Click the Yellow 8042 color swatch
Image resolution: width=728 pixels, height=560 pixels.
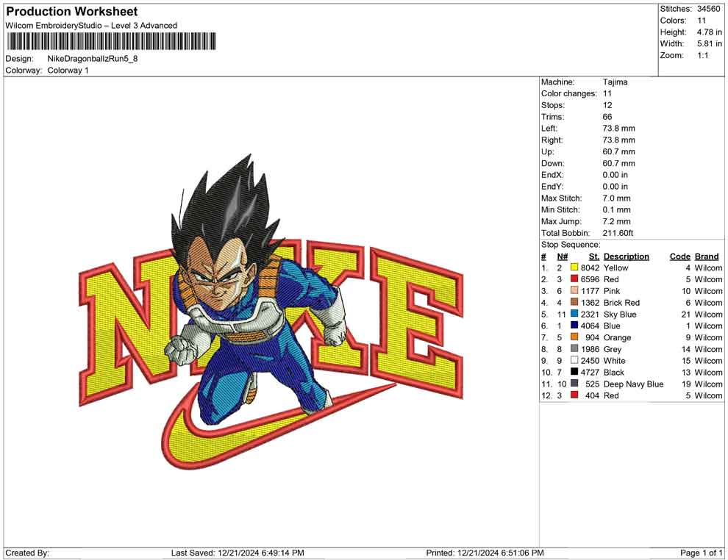(574, 268)
